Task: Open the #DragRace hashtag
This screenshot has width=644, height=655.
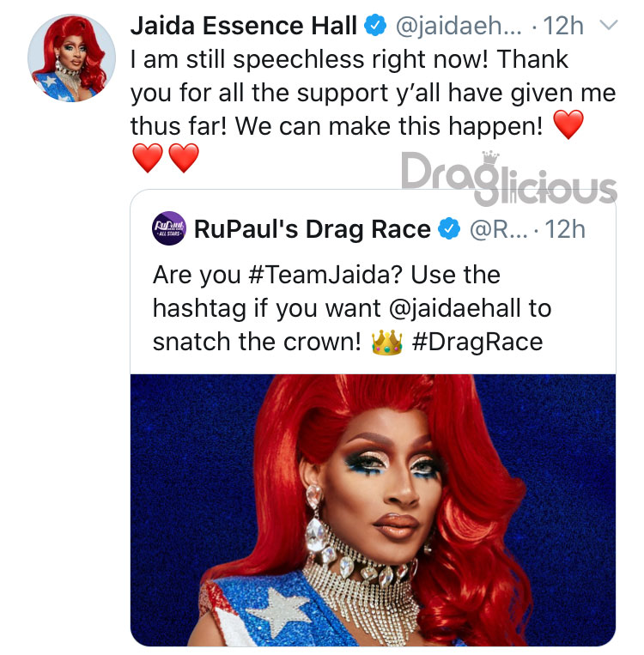Action: click(477, 343)
